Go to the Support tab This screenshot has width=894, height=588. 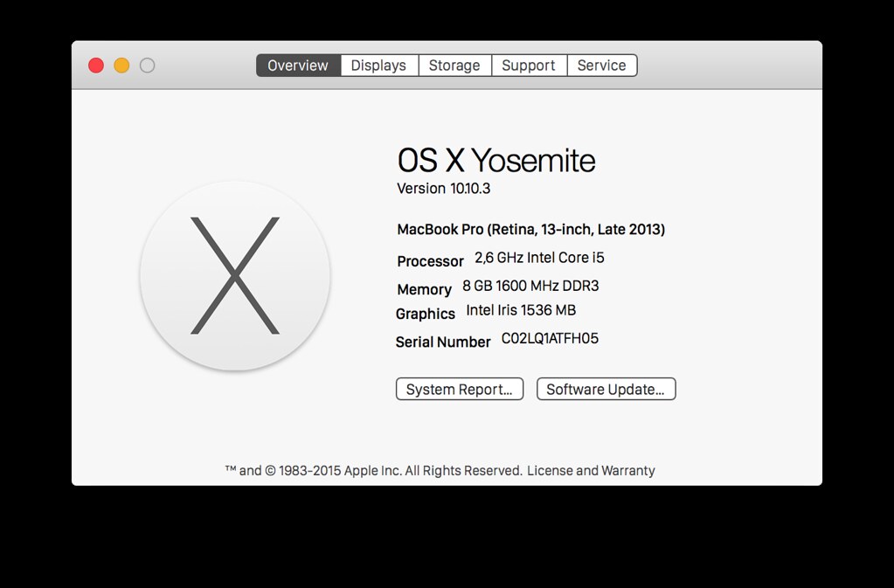coord(529,66)
